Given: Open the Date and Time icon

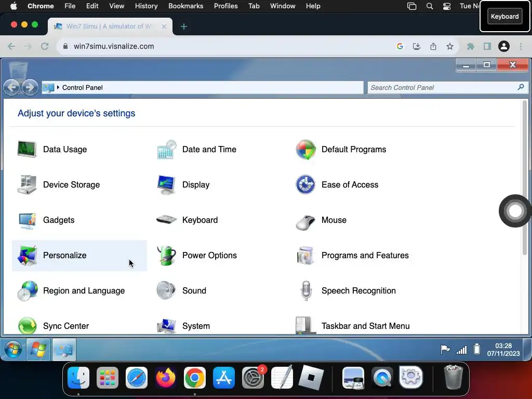Looking at the screenshot, I should pyautogui.click(x=166, y=149).
